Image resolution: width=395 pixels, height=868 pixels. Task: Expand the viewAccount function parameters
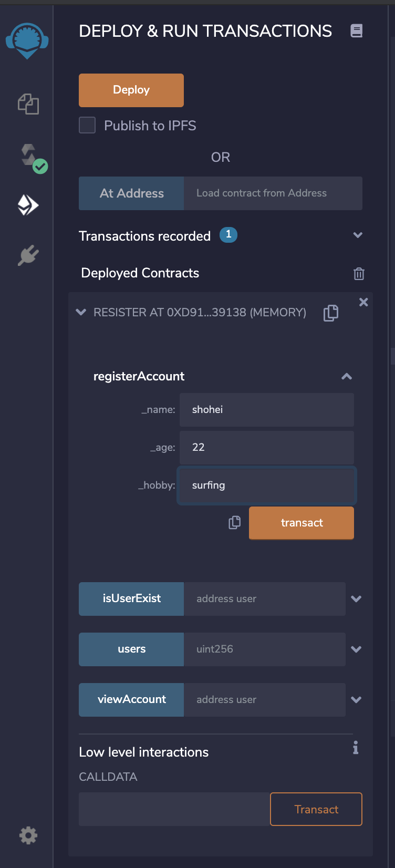click(x=356, y=699)
